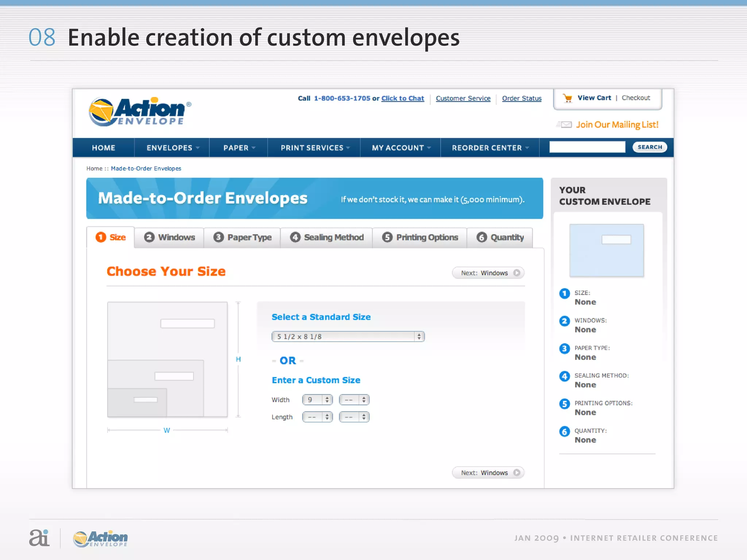Image resolution: width=747 pixels, height=560 pixels.
Task: Open the Width whole number dropdown showing 9
Action: pyautogui.click(x=317, y=400)
